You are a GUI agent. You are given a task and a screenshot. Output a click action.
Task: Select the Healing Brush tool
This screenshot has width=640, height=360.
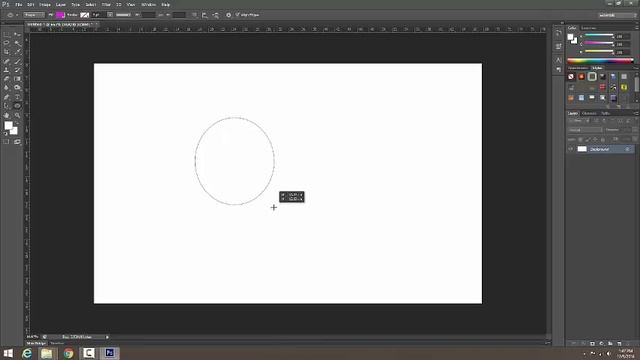(x=6, y=61)
